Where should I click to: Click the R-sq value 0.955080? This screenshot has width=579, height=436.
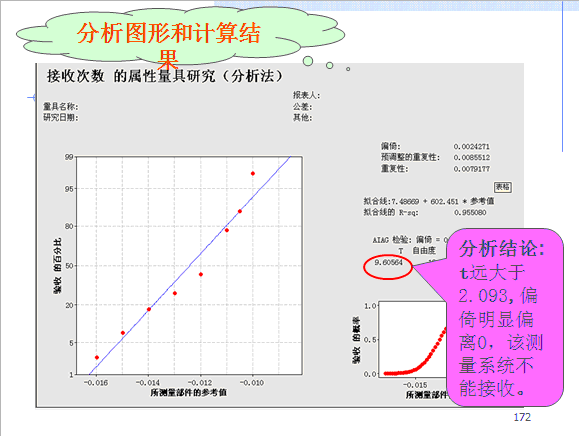470,213
